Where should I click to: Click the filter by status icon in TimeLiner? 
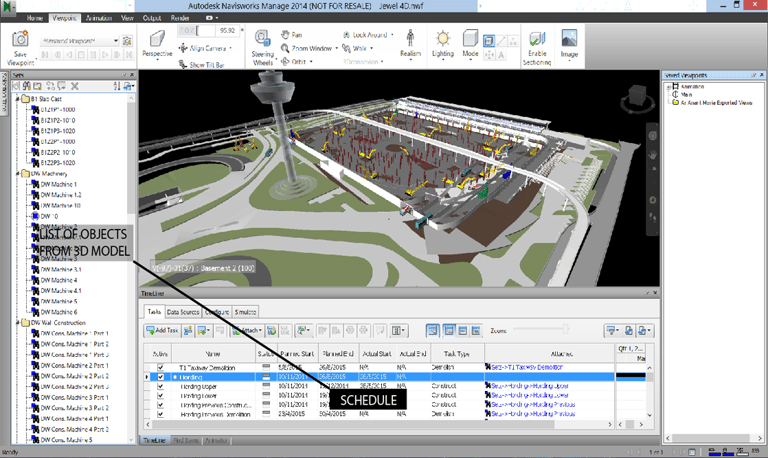pos(612,331)
